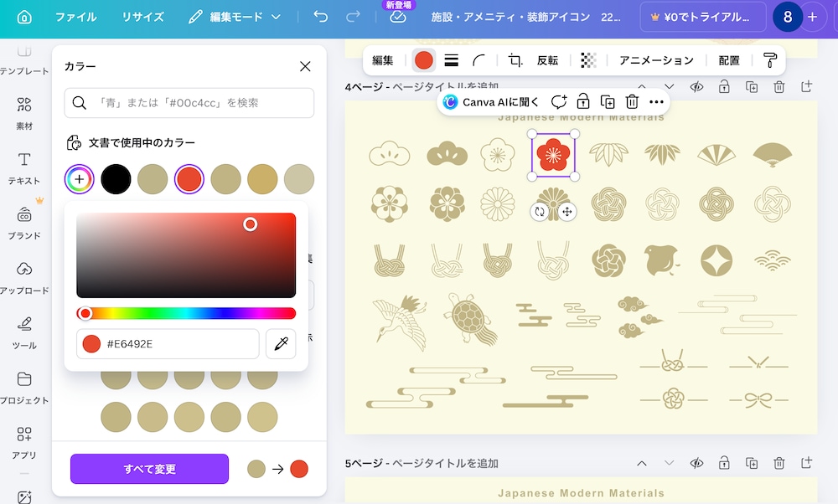The height and width of the screenshot is (504, 838).
Task: Toggle the page 4 lock icon
Action: click(724, 86)
